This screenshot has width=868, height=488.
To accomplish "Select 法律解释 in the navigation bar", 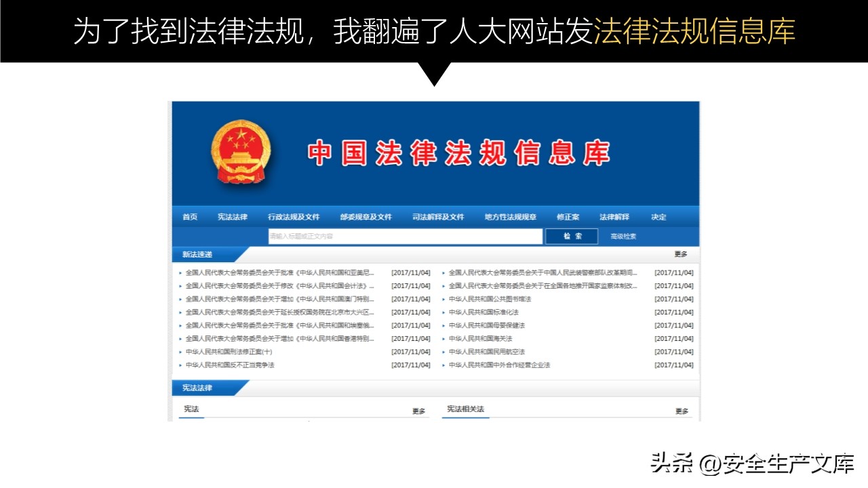I will (614, 217).
